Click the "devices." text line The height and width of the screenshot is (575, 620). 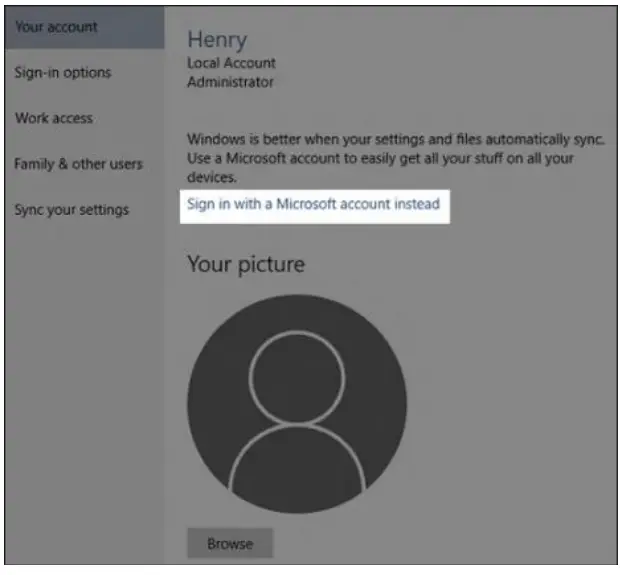(x=211, y=178)
